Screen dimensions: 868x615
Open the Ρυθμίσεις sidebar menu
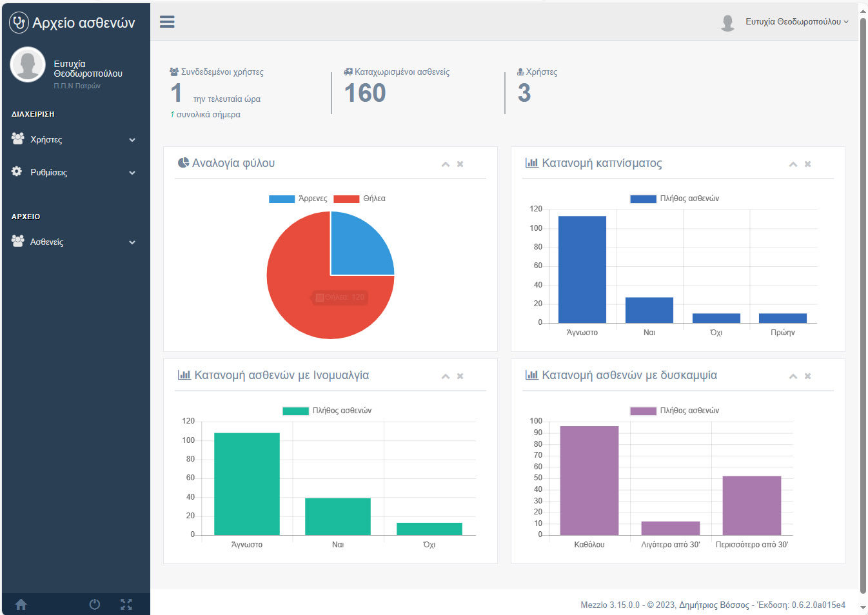[x=74, y=172]
